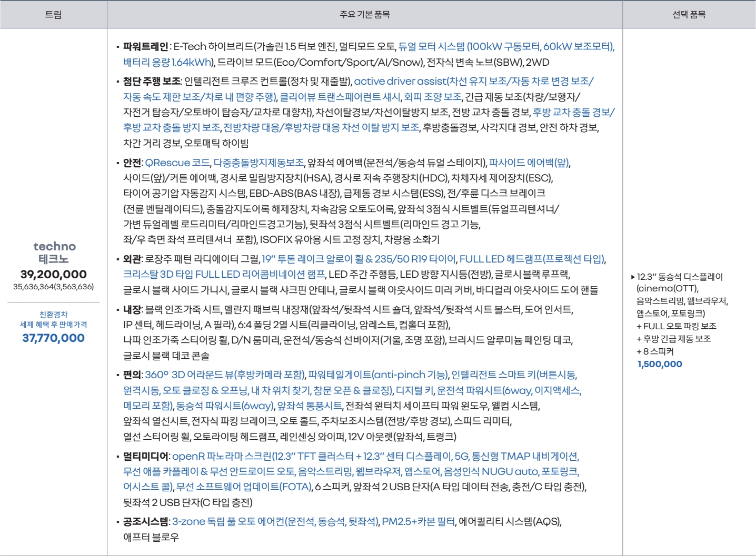Click the '파워트레인' section heading
Image resolution: width=756 pixels, height=556 pixels.
pos(145,47)
